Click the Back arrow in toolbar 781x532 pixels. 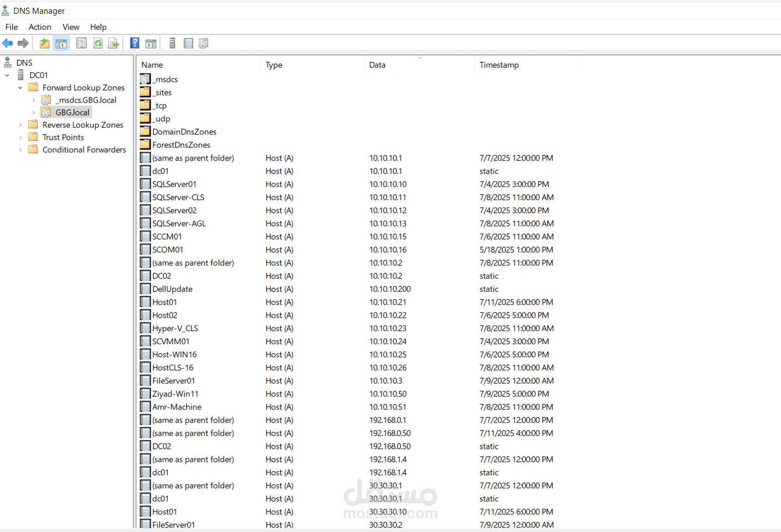[8, 43]
